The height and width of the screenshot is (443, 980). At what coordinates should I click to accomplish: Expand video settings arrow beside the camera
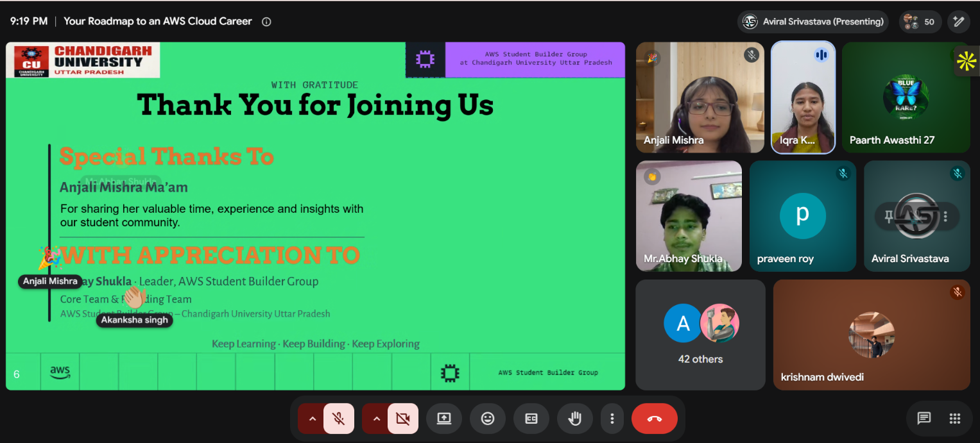pyautogui.click(x=377, y=419)
